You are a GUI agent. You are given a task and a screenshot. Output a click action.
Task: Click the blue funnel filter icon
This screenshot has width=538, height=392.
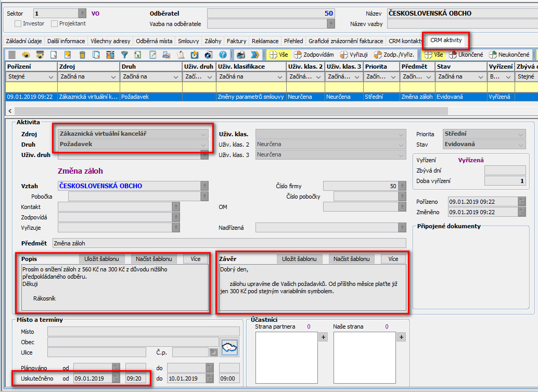(124, 55)
